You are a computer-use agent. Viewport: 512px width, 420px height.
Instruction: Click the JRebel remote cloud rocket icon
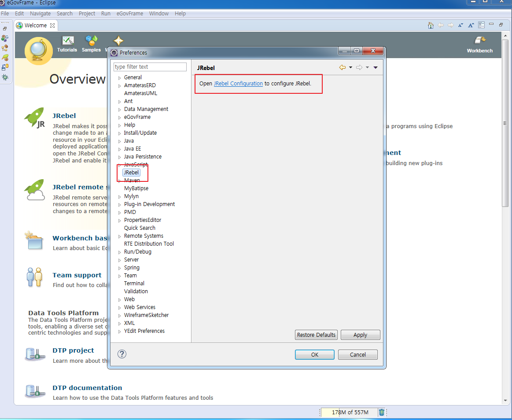tap(35, 189)
